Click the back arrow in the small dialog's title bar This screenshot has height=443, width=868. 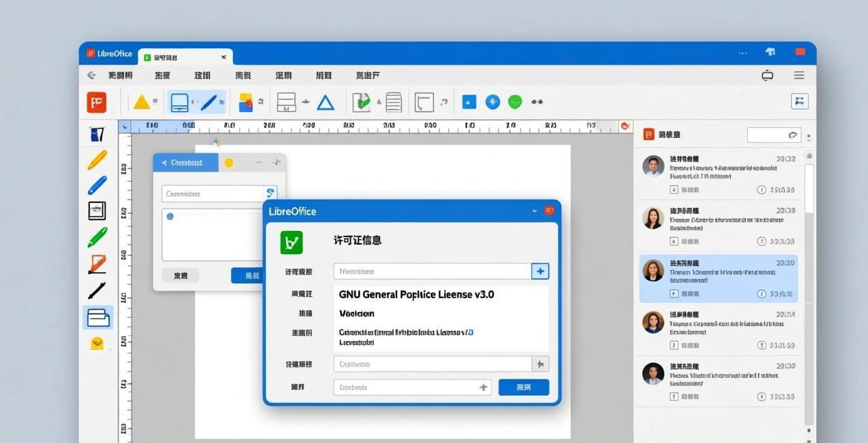point(164,162)
